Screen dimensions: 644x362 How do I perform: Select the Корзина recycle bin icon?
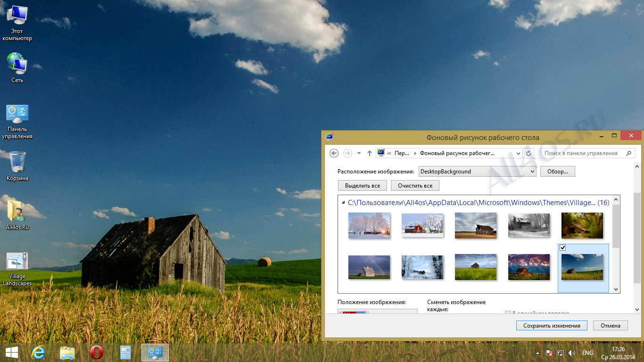pyautogui.click(x=17, y=166)
